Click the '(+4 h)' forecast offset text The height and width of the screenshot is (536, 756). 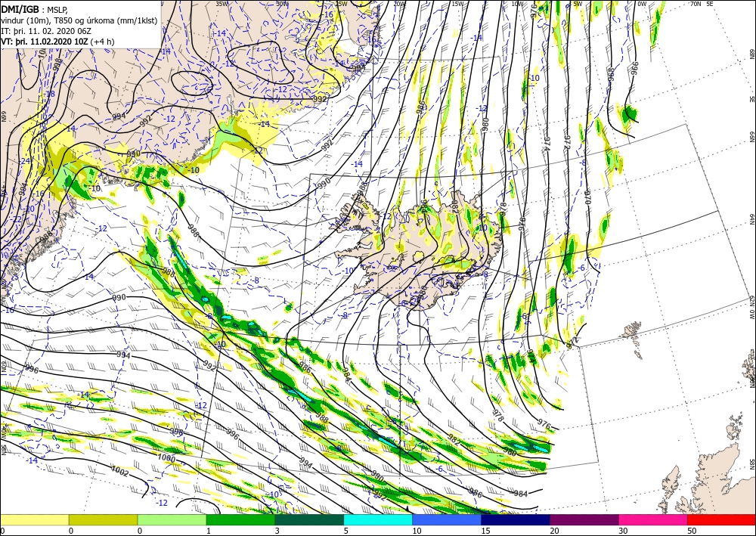pyautogui.click(x=102, y=41)
